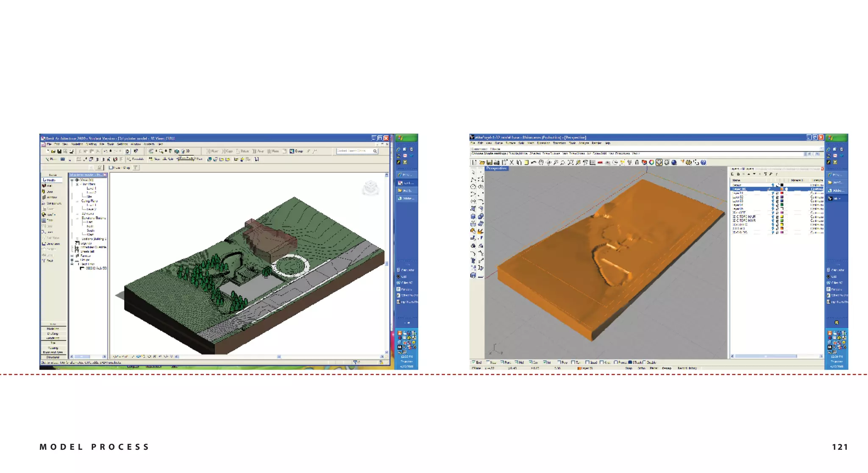Viewport: 868px width, 473px height.
Task: Select the Wall tool in Revit design bar
Action: pyautogui.click(x=47, y=185)
